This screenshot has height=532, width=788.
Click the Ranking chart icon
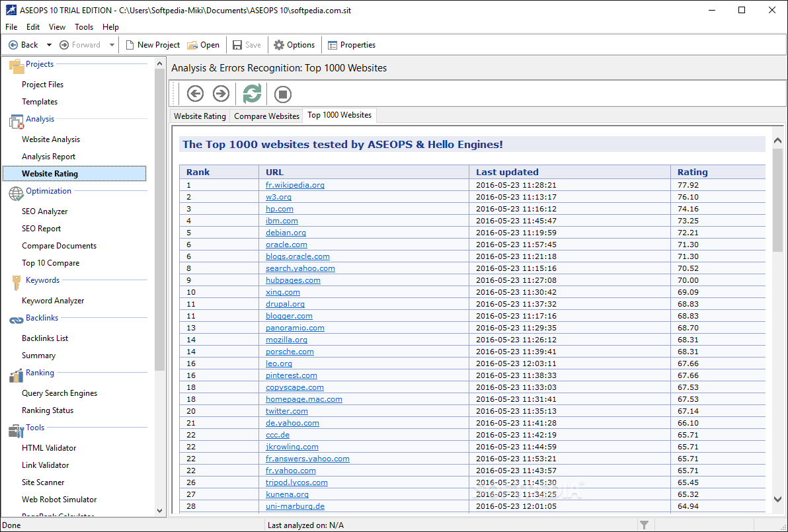(x=16, y=375)
